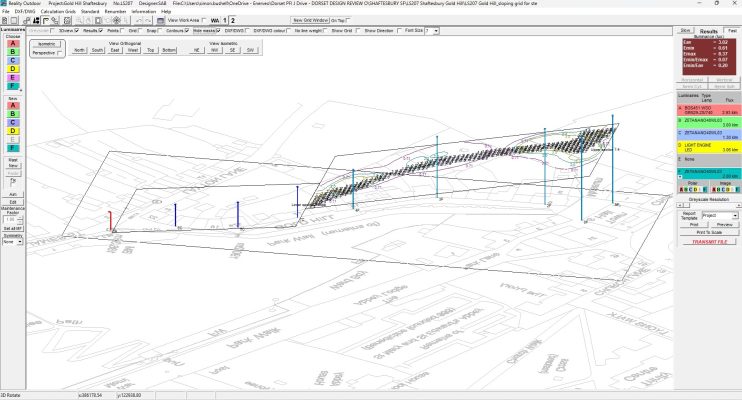Click the New Grid Window button
The image size is (742, 400).
click(x=308, y=20)
